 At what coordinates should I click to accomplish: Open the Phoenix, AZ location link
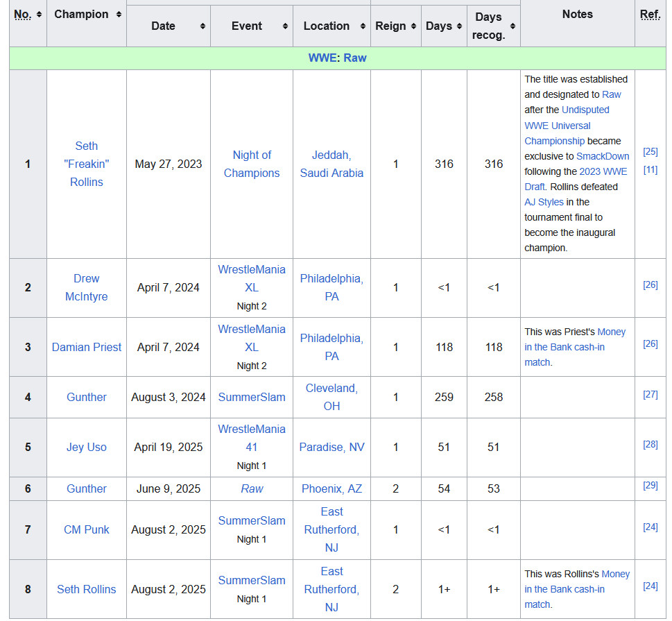pyautogui.click(x=331, y=488)
